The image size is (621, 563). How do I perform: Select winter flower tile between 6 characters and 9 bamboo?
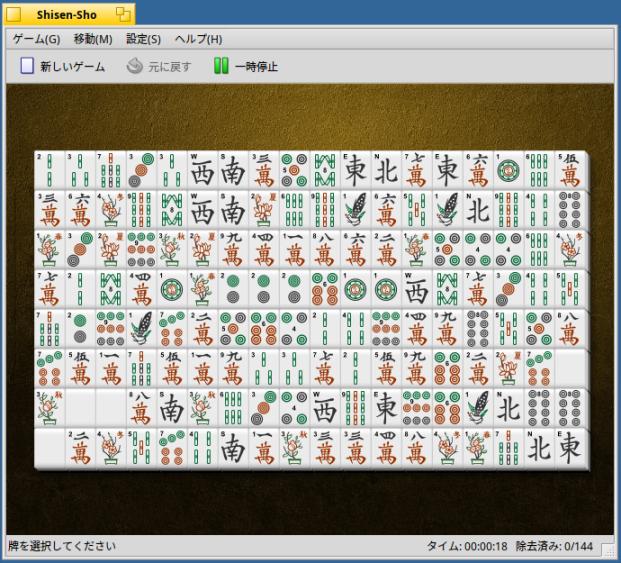[110, 210]
